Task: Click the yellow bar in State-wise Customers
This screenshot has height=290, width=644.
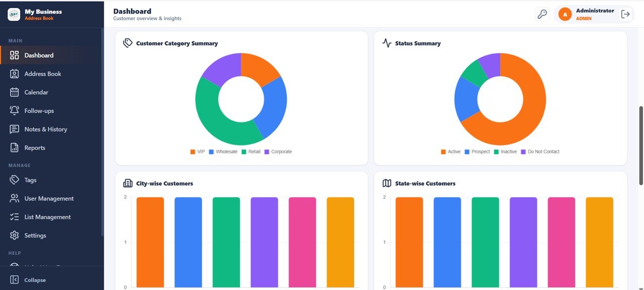Action: [x=599, y=242]
